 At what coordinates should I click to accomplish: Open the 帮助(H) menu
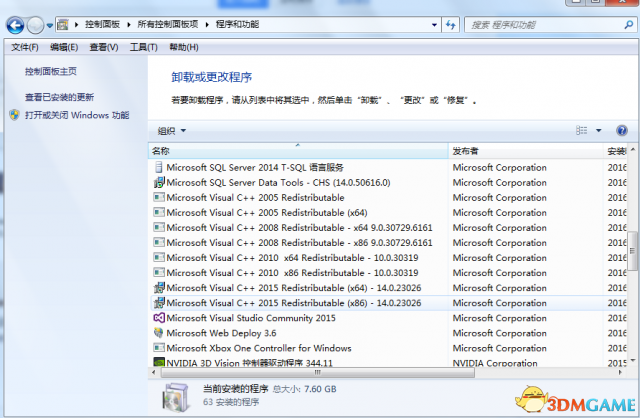click(x=184, y=47)
